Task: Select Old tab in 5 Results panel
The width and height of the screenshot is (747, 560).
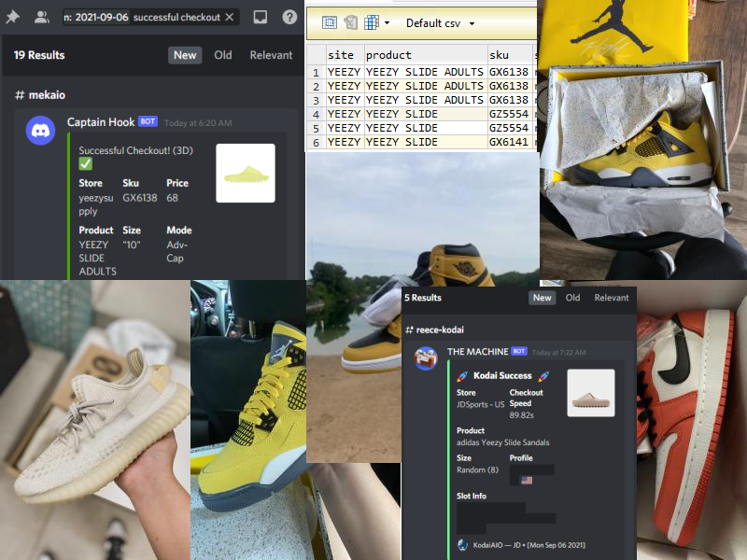Action: click(x=572, y=298)
